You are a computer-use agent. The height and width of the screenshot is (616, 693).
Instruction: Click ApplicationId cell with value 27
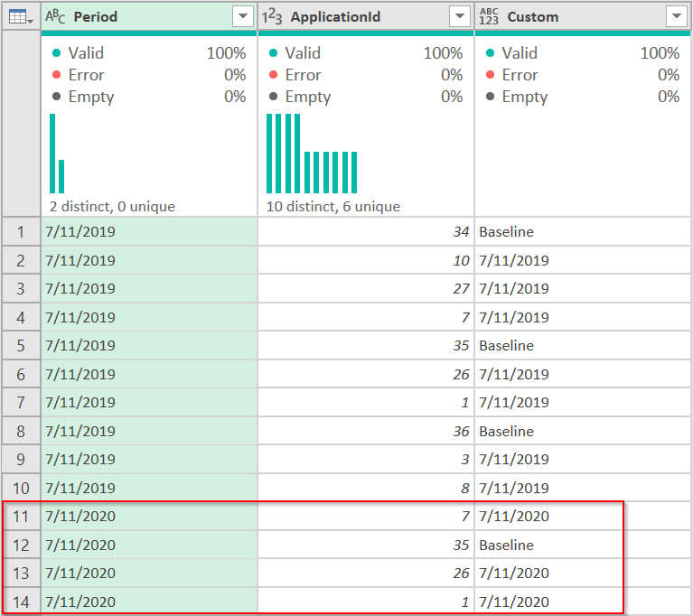pyautogui.click(x=366, y=288)
